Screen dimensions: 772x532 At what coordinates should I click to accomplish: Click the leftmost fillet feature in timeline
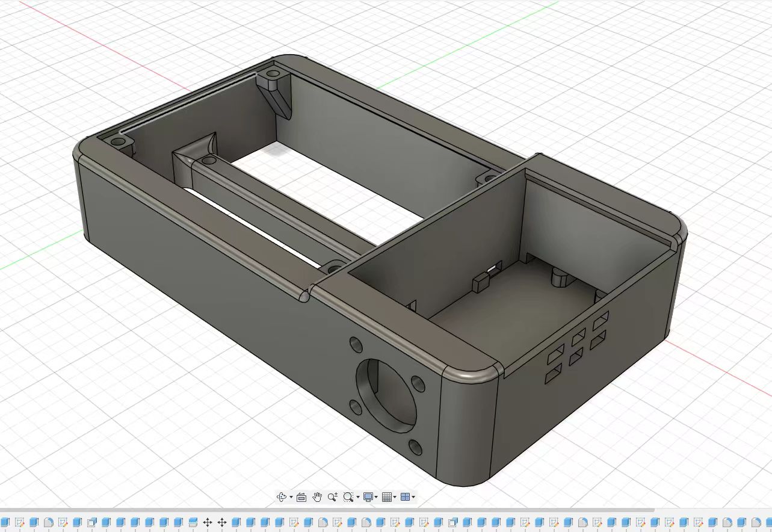[48, 522]
